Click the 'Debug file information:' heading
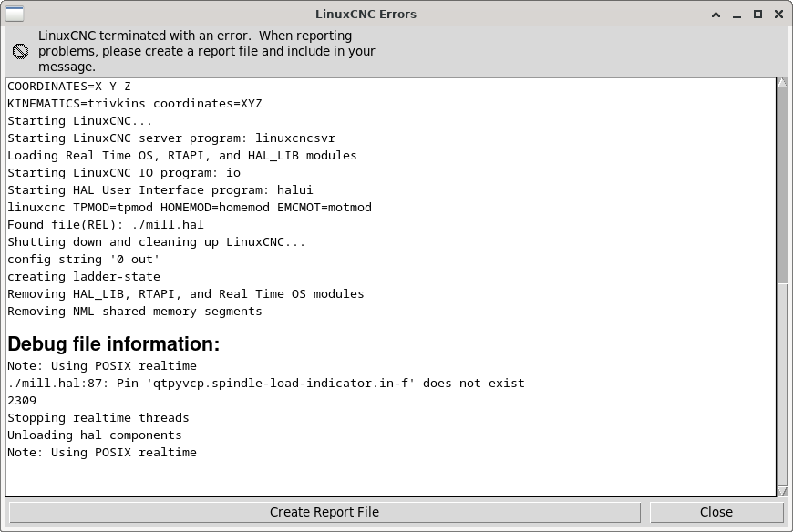Viewport: 793px width, 532px height. pyautogui.click(x=114, y=344)
